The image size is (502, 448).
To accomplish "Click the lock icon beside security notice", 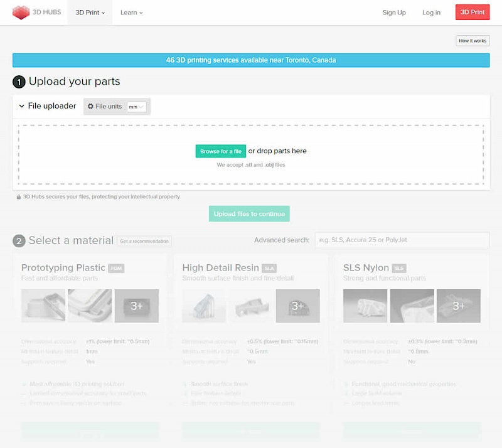I will point(19,197).
